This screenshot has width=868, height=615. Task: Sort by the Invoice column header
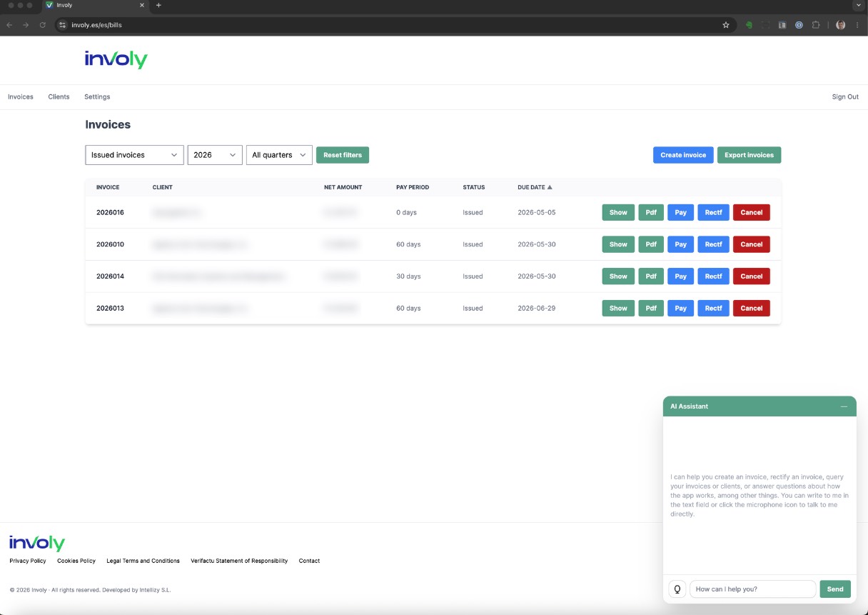(x=108, y=187)
